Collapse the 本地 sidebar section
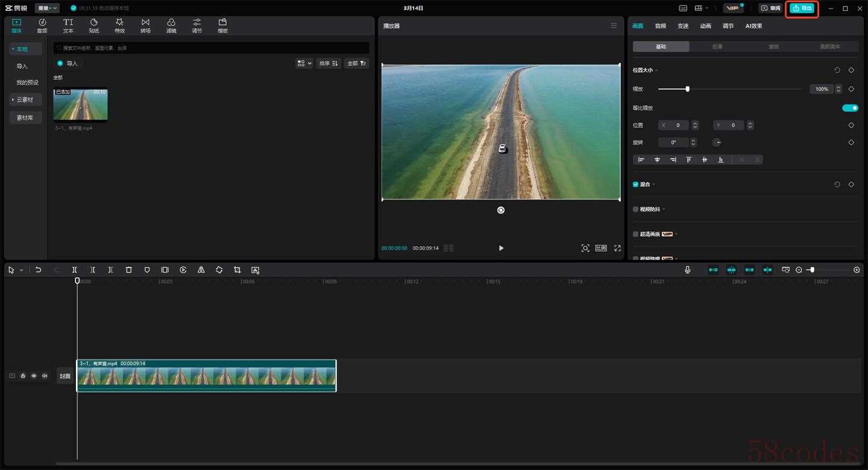This screenshot has width=868, height=470. pos(25,49)
